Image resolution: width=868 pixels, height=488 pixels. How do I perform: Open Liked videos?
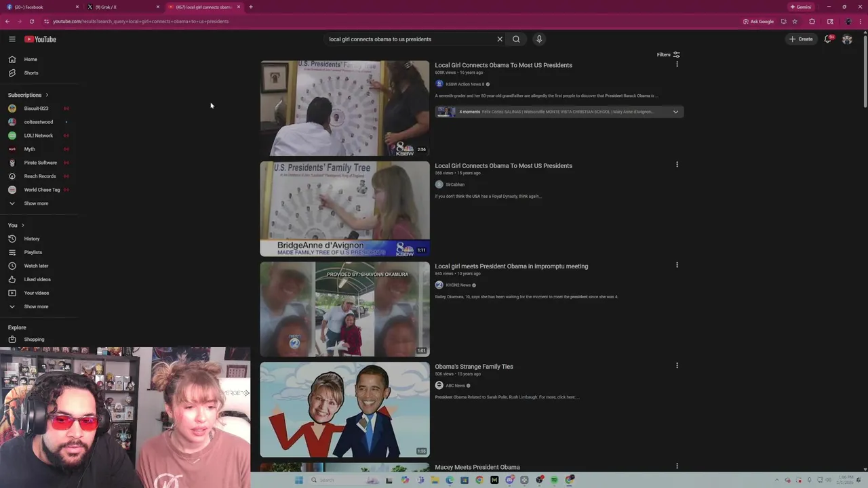(38, 279)
